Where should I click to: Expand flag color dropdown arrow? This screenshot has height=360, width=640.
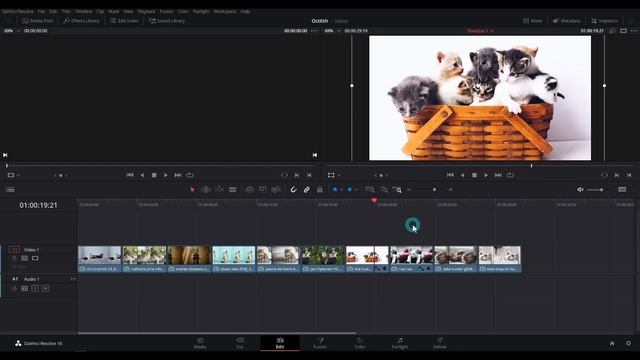(341, 190)
